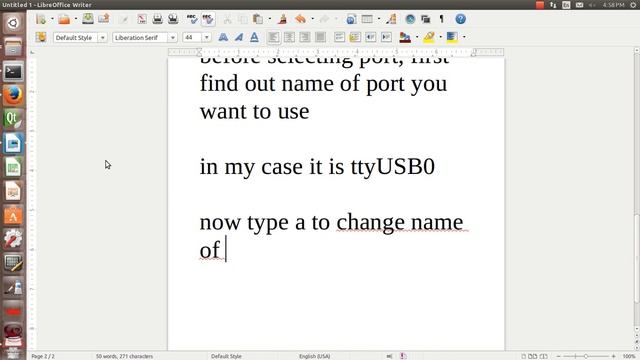Click Default Style in the status bar

[226, 356]
